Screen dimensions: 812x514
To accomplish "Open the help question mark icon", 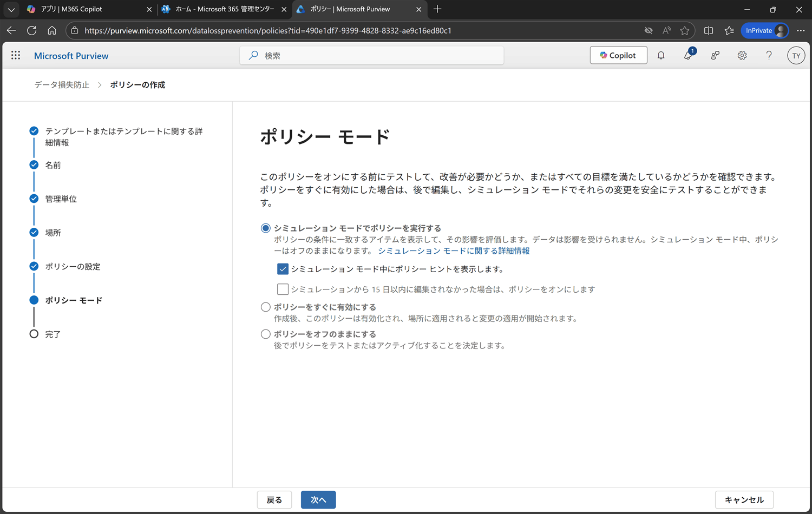I will [769, 55].
